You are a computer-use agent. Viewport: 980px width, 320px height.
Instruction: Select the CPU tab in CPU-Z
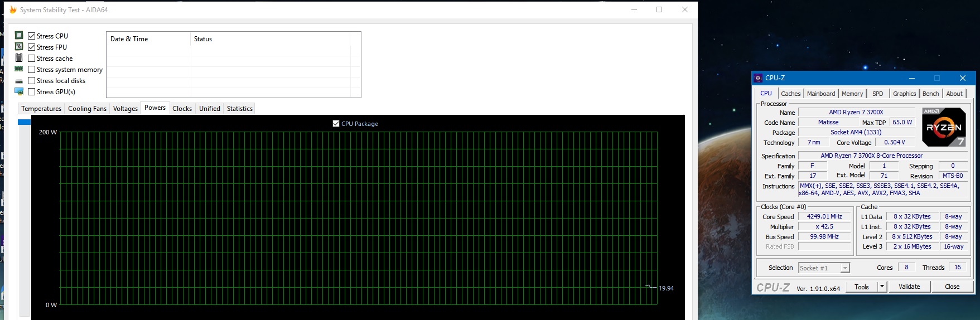coord(766,93)
